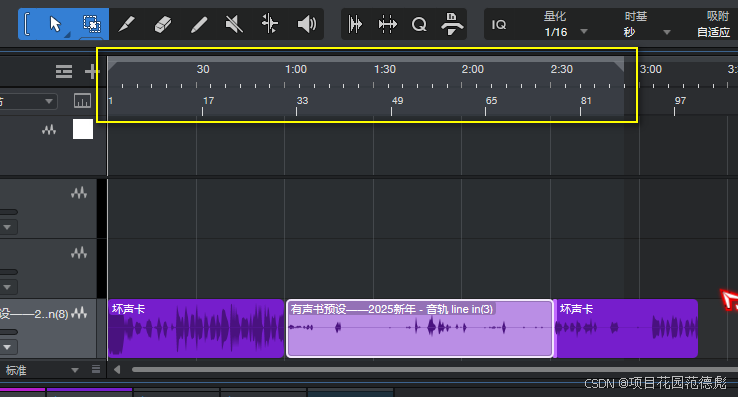Toggle the autoscroll playhead icon
The height and width of the screenshot is (397, 738).
[355, 24]
